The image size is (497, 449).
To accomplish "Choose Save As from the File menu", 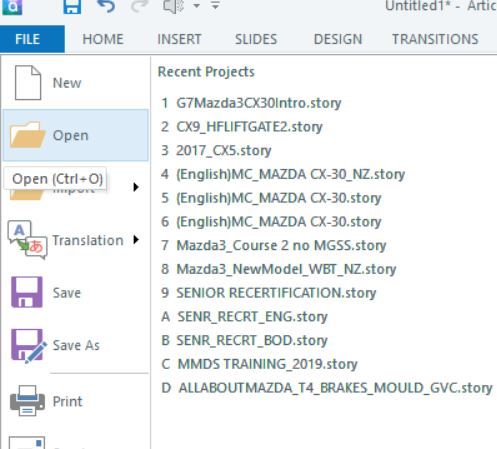I will coord(76,345).
